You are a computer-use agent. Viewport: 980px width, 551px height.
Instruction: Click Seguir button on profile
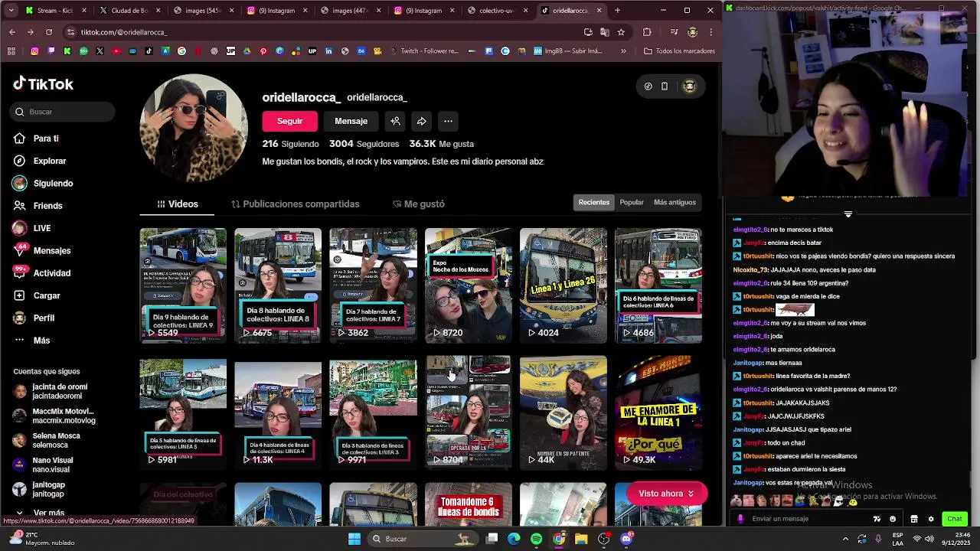click(x=289, y=121)
